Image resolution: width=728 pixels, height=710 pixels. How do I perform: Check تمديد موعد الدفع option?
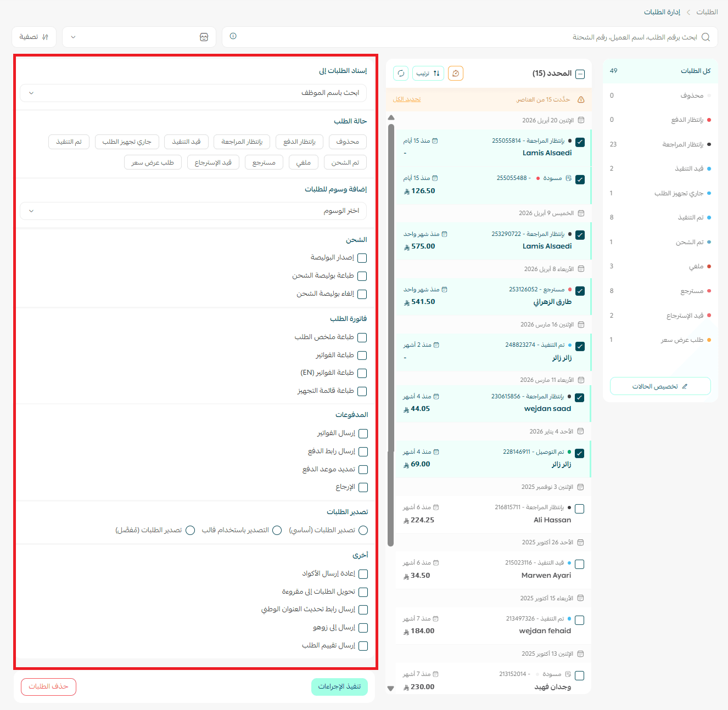tap(363, 470)
